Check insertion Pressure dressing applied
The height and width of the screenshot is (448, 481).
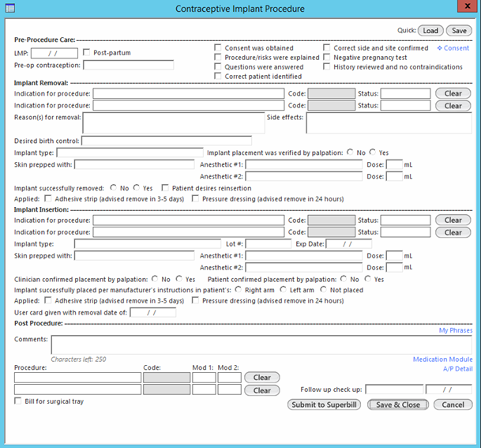(x=195, y=300)
